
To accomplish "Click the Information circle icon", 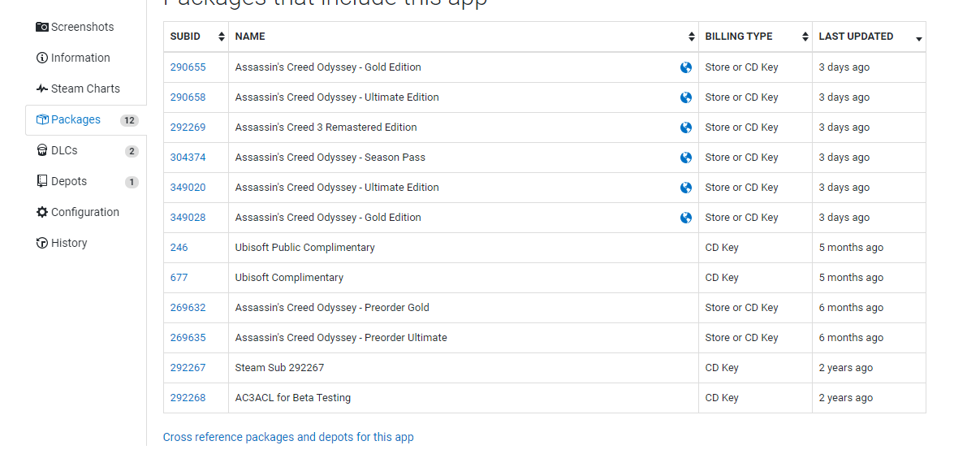I will point(42,58).
